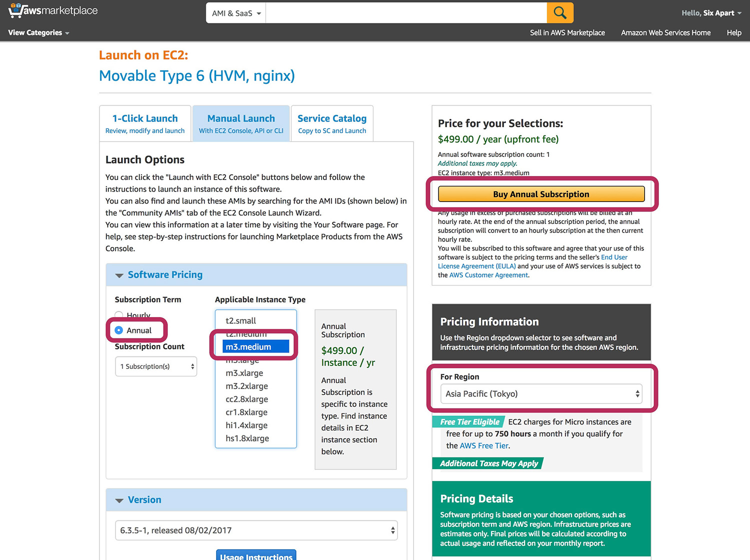Open the Help link in header

(x=733, y=32)
